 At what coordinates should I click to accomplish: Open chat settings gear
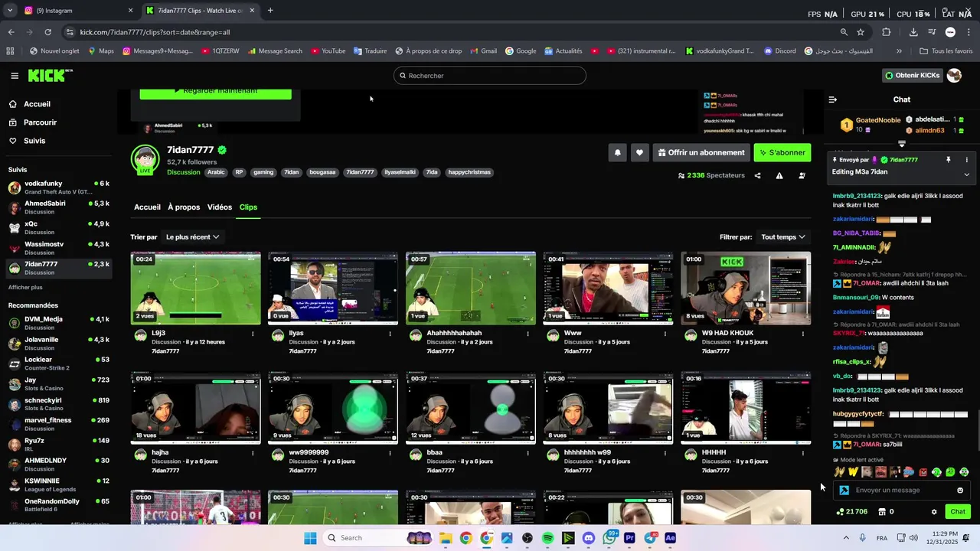(934, 512)
